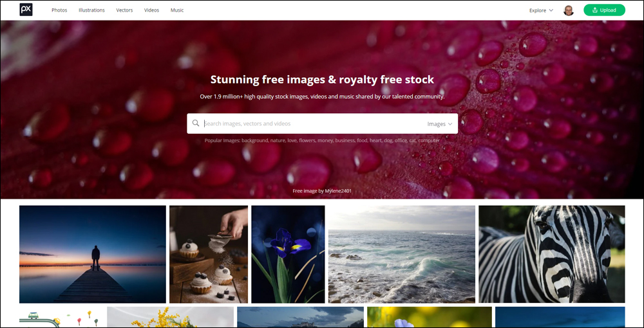Open the Images type dropdown in search bar
Viewport: 644px width, 328px height.
tap(439, 124)
